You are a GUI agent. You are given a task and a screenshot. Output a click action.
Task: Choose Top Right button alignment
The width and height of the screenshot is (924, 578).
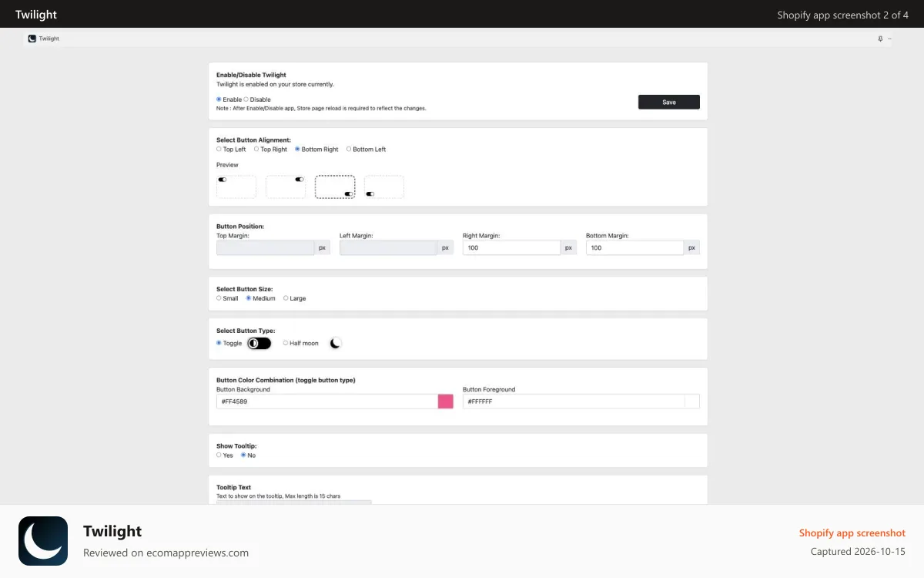pyautogui.click(x=256, y=149)
